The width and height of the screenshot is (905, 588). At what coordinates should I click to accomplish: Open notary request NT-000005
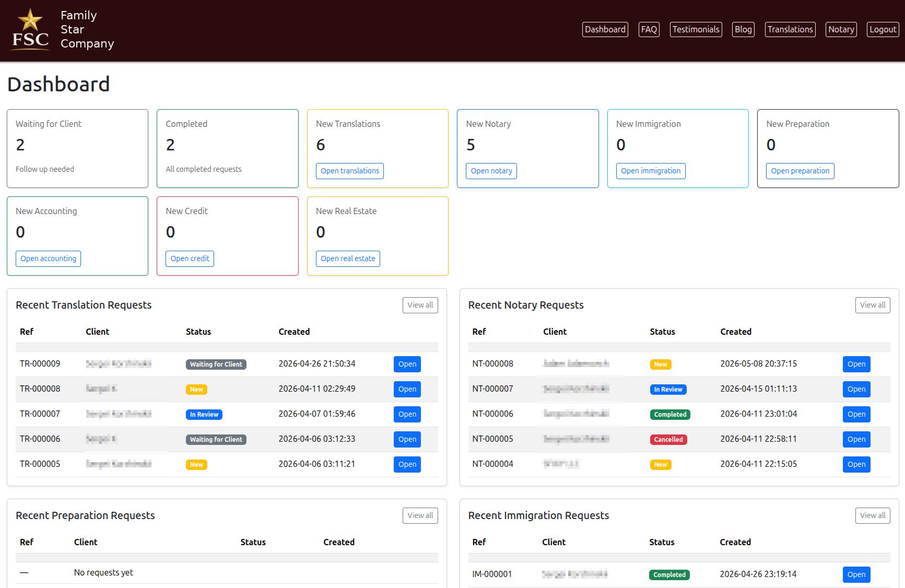pos(856,439)
